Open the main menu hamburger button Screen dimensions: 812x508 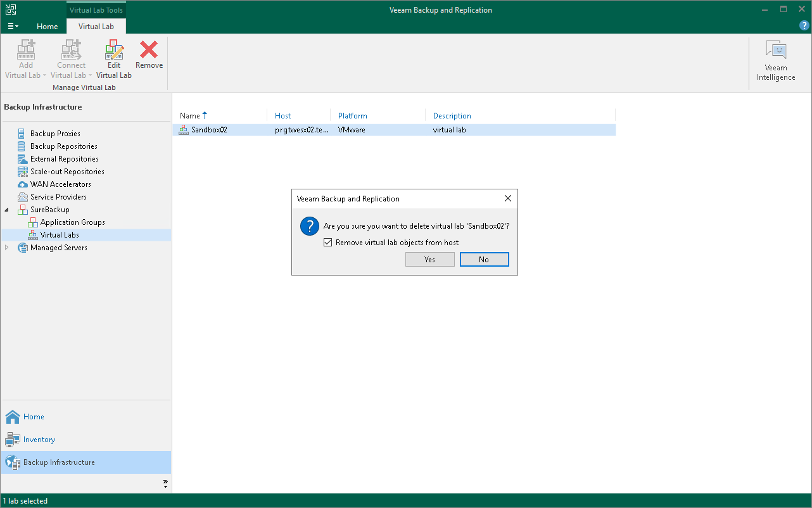tap(13, 25)
